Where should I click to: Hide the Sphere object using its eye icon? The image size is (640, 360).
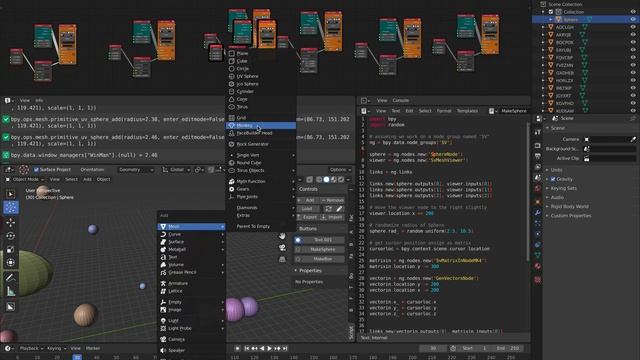633,19
